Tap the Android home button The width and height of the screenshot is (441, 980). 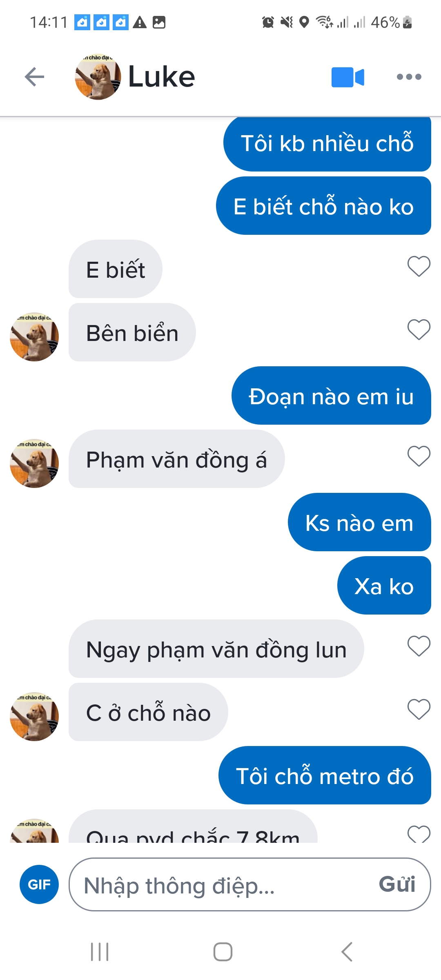pos(223,952)
